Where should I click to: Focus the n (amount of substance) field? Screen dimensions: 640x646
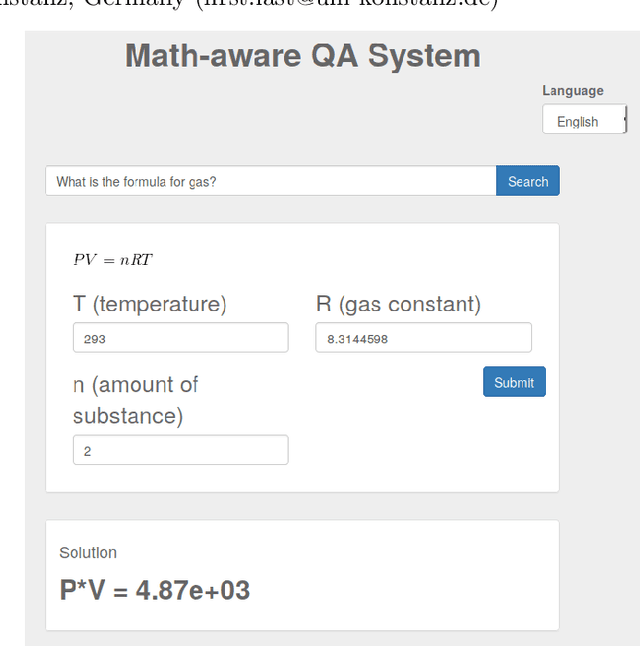pos(180,450)
